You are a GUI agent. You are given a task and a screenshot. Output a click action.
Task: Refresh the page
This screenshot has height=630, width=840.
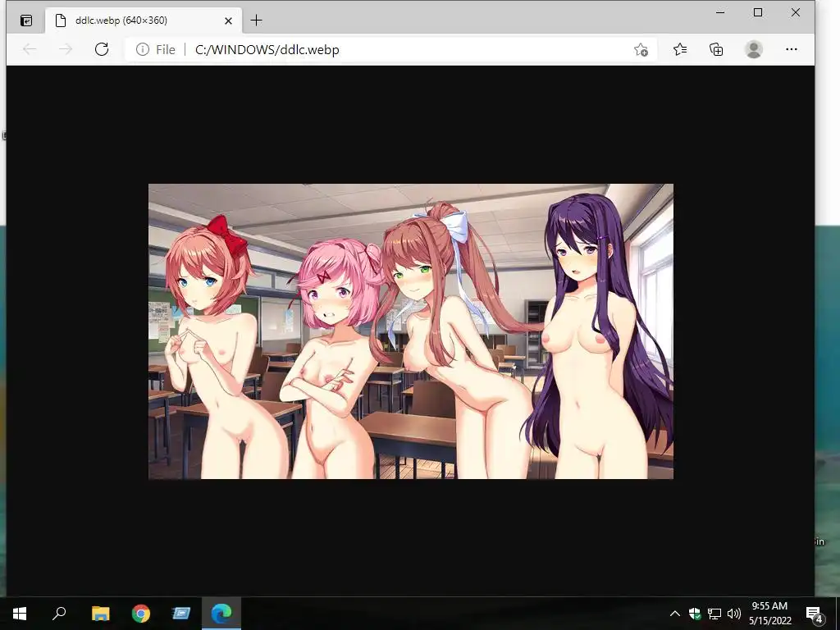pos(102,49)
